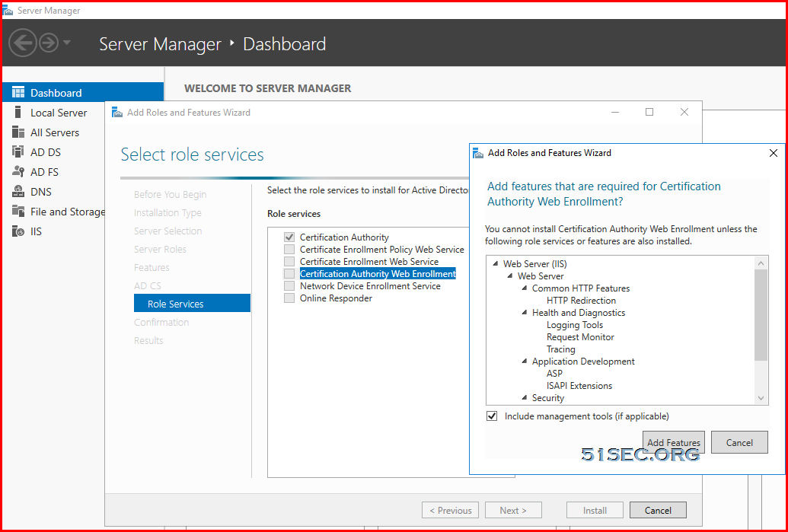Viewport: 788px width, 532px height.
Task: Click the Server Manager title bar app icon
Action: pos(8,10)
